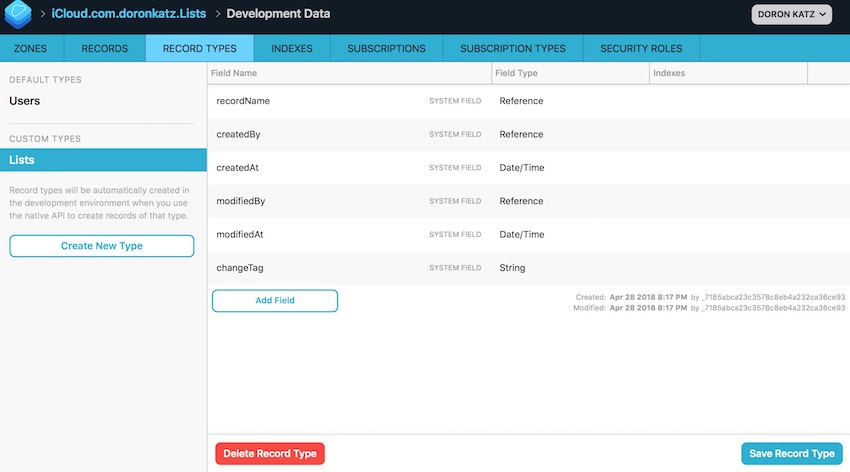Select the RECORD TYPES tab
Viewport: 850px width, 472px height.
tap(199, 48)
